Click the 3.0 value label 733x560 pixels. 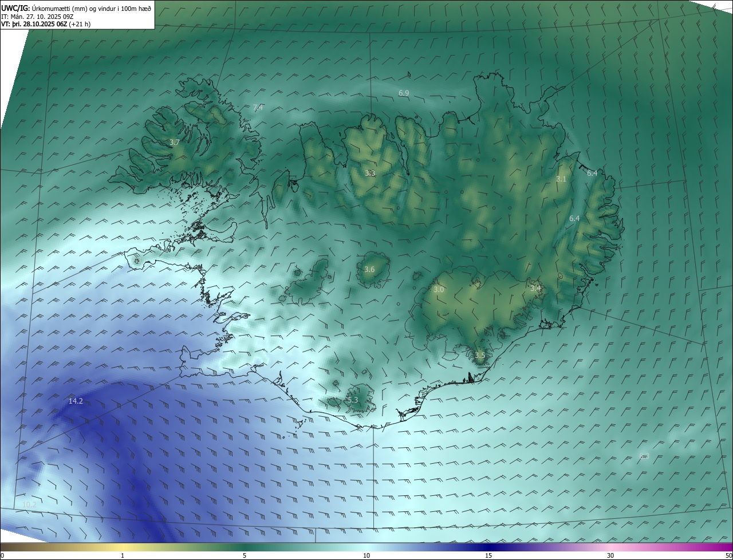(439, 290)
